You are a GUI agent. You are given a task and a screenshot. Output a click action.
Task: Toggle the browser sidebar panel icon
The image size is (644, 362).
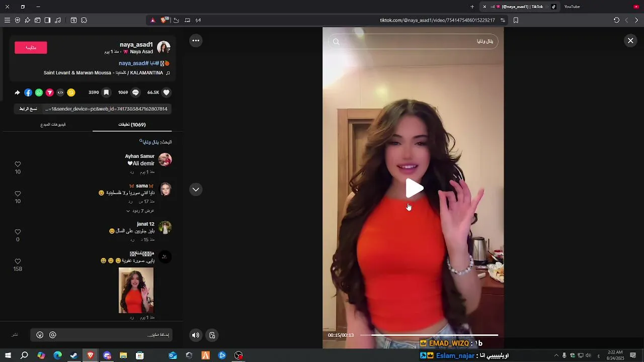click(47, 20)
